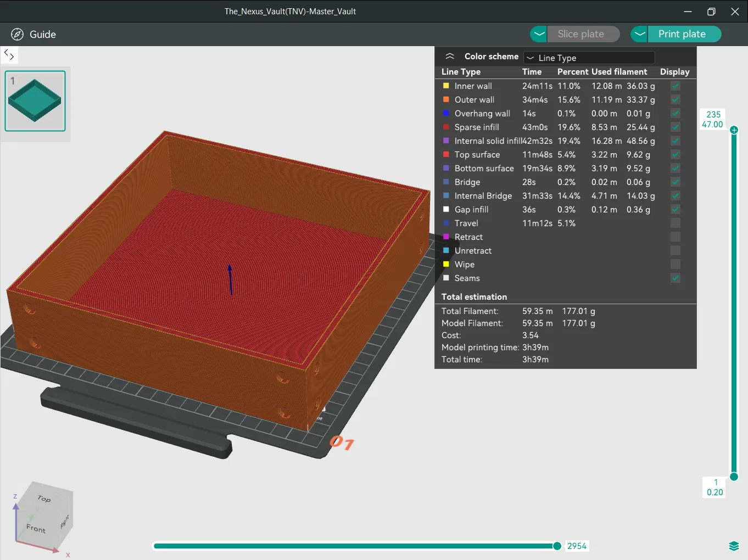Toggle Overhang wall display checkbox
The image size is (748, 560).
coord(676,113)
